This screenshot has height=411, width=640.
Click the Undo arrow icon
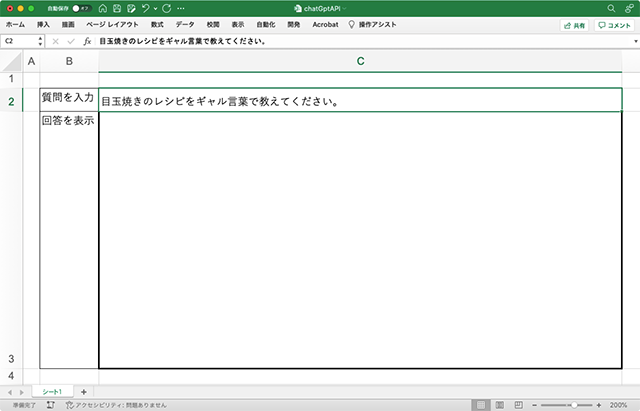click(146, 8)
